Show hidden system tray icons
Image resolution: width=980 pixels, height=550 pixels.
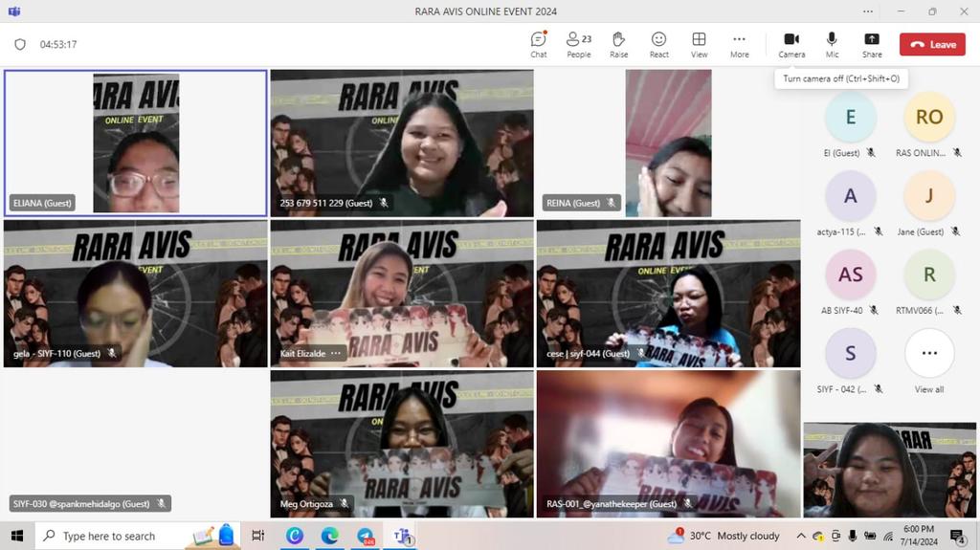(x=801, y=536)
